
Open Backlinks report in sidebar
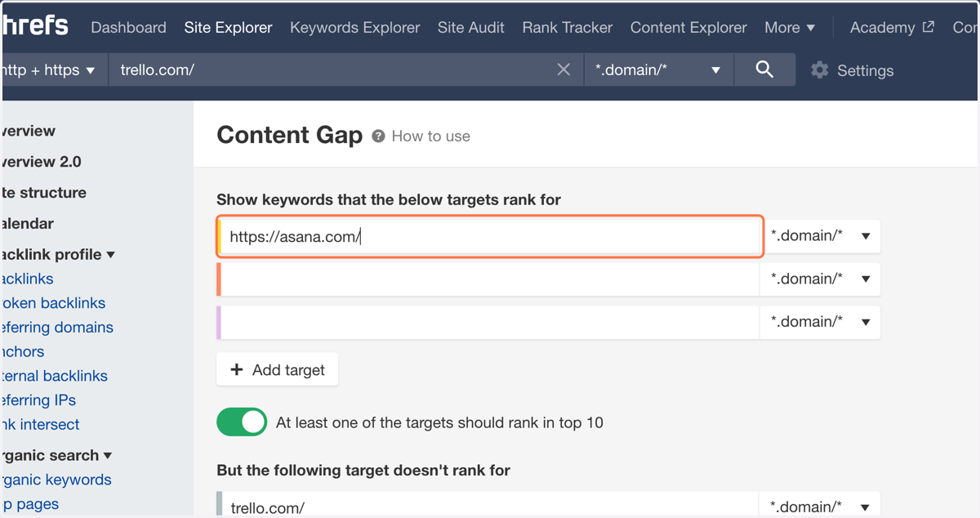[28, 279]
